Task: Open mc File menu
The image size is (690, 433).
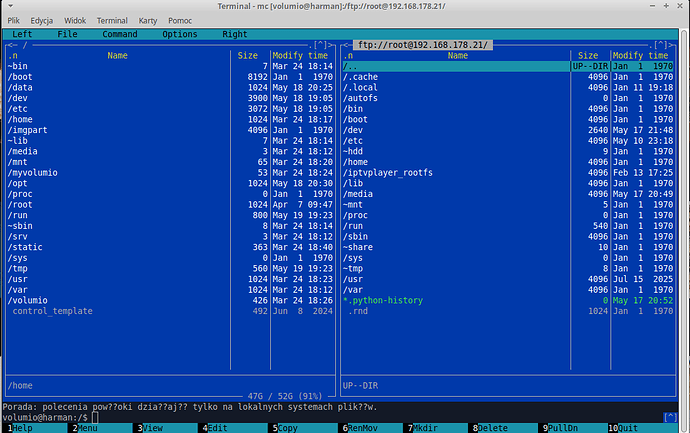Action: pos(67,34)
